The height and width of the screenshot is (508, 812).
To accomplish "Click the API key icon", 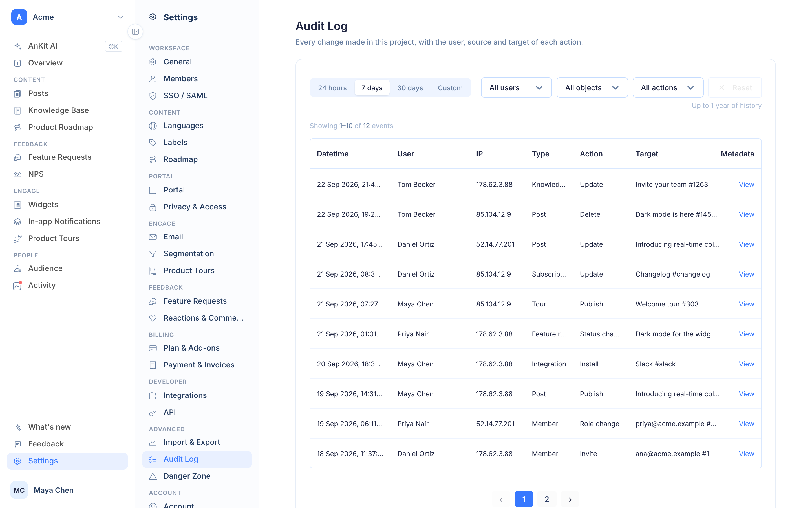I will (153, 412).
